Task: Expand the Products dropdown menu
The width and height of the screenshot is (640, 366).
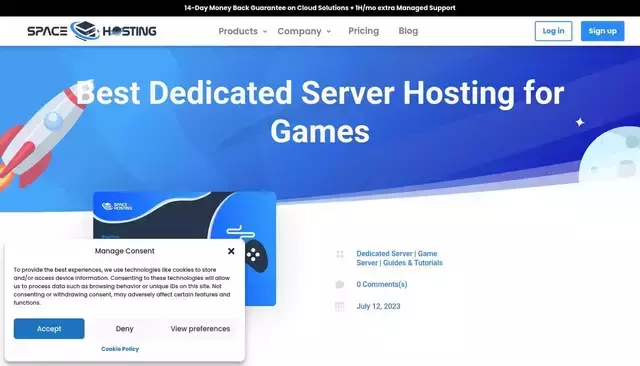Action: pos(242,31)
